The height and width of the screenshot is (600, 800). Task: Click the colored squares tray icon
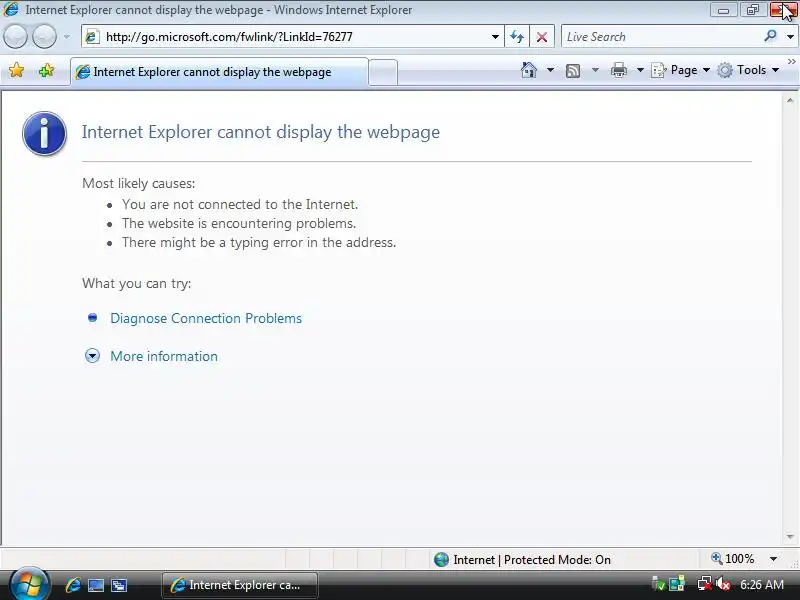point(677,585)
